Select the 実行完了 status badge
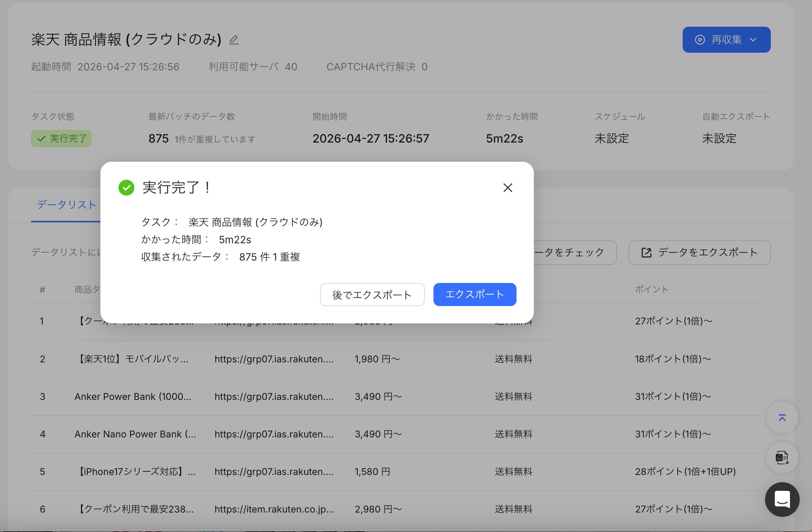 [x=61, y=139]
